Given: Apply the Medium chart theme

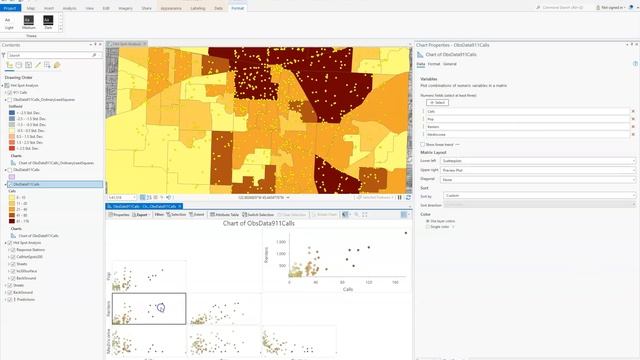Looking at the screenshot, I should point(29,22).
